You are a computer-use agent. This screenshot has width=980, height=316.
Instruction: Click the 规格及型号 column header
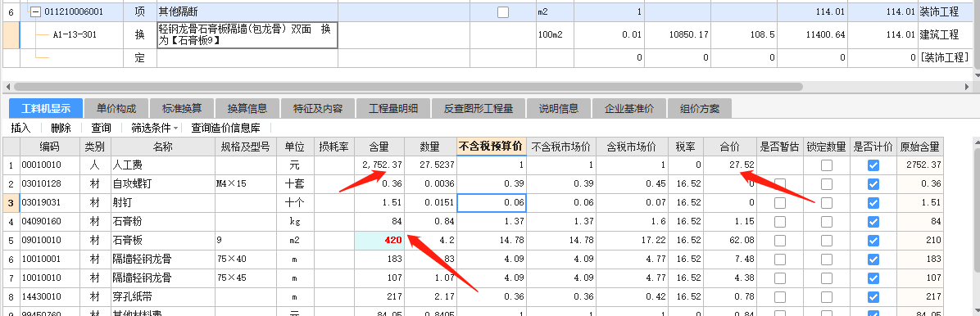pyautogui.click(x=246, y=147)
